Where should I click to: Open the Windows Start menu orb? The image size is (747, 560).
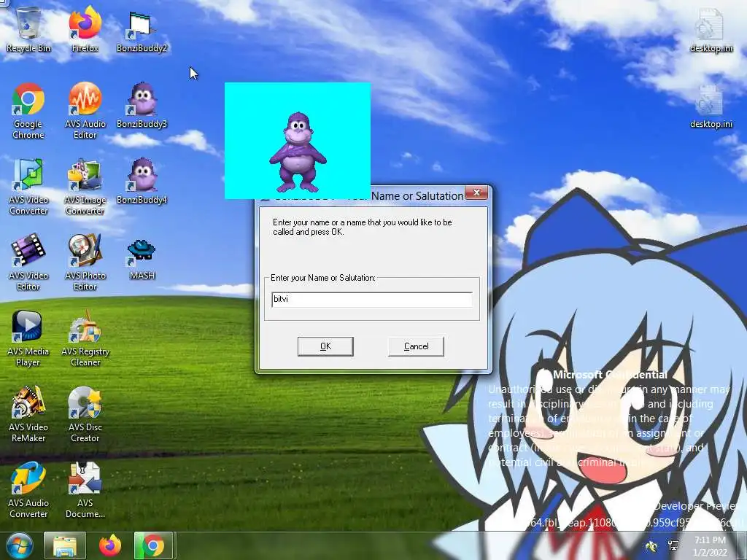tap(19, 545)
